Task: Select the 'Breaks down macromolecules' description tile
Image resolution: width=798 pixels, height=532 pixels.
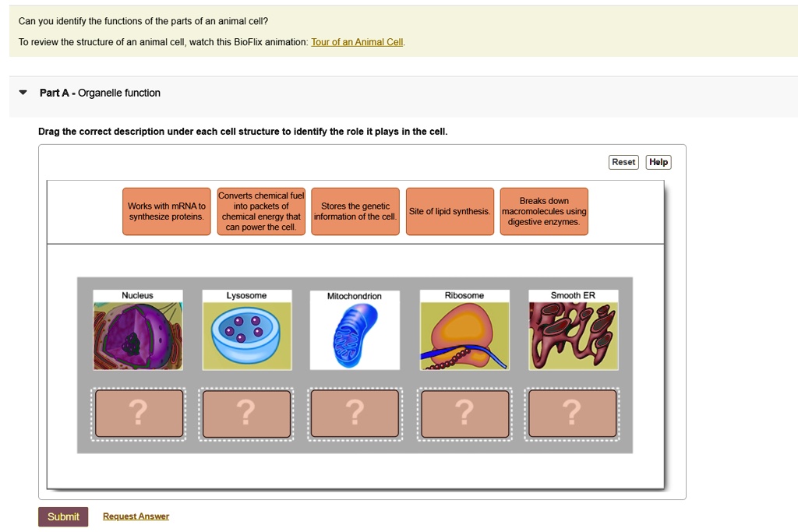Action: pos(544,211)
